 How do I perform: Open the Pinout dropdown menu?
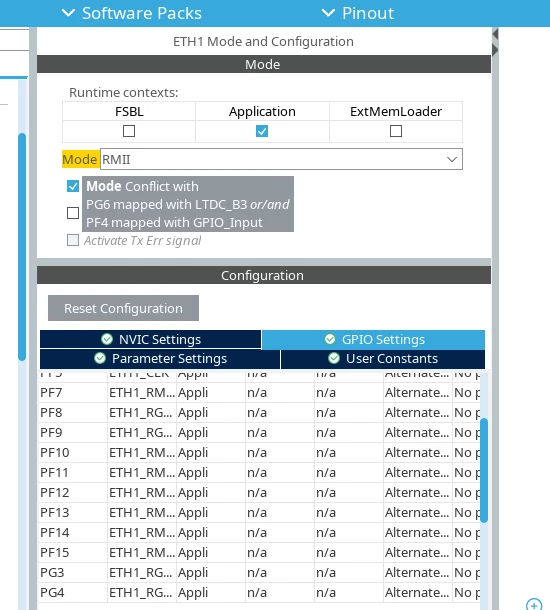[357, 13]
